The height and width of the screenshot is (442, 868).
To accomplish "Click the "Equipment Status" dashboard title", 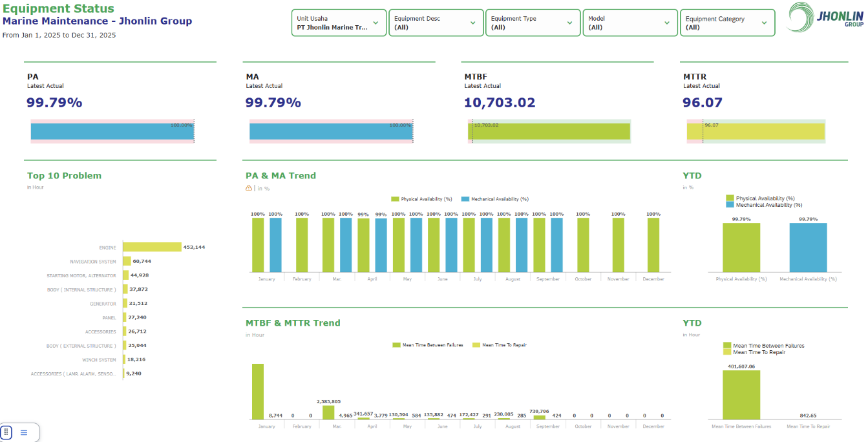I will [58, 9].
